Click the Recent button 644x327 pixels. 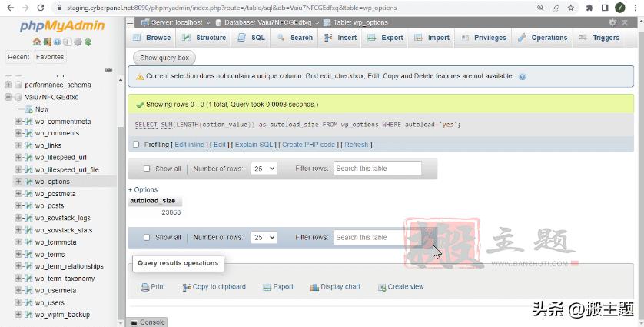click(18, 57)
